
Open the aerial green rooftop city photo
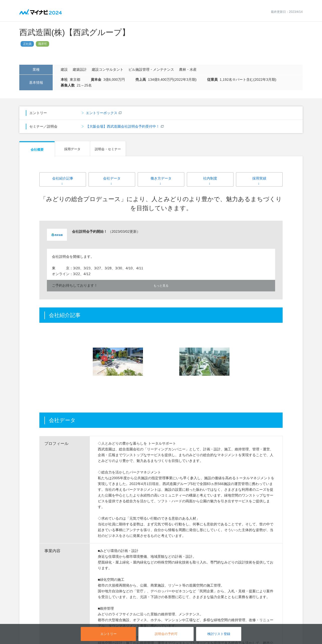coord(204,362)
